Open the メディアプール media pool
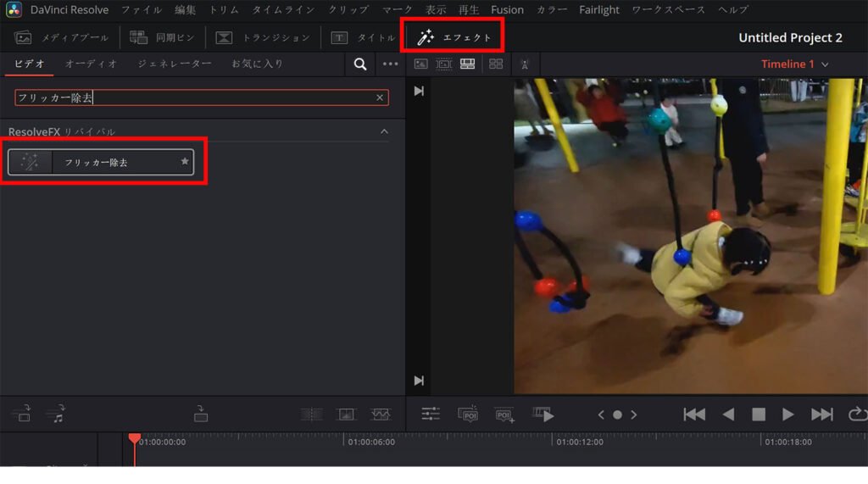 (62, 38)
